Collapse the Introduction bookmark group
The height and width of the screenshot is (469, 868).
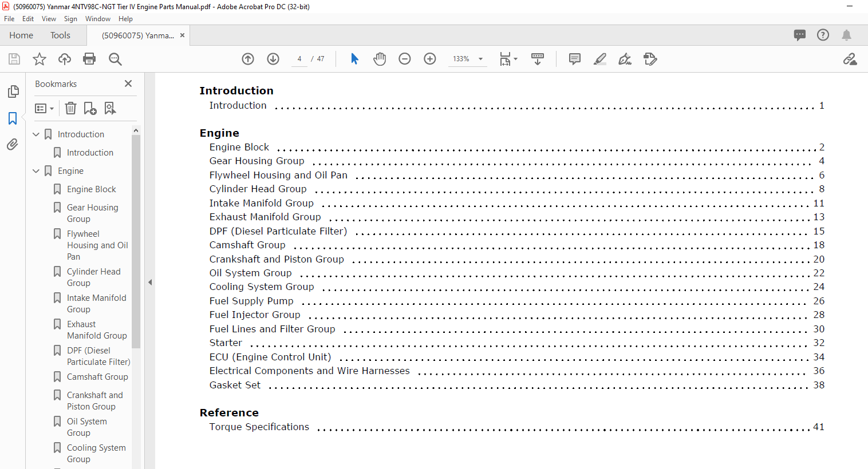click(x=36, y=134)
